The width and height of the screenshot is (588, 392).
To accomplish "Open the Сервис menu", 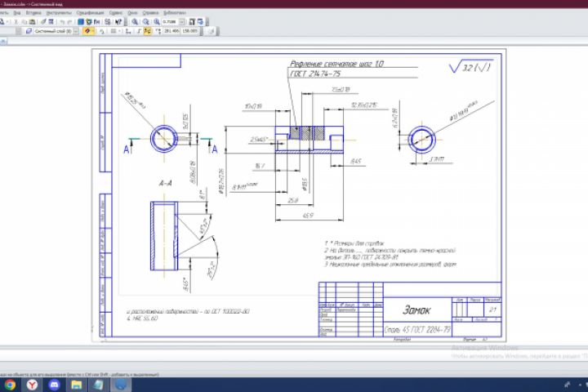I will coord(115,13).
